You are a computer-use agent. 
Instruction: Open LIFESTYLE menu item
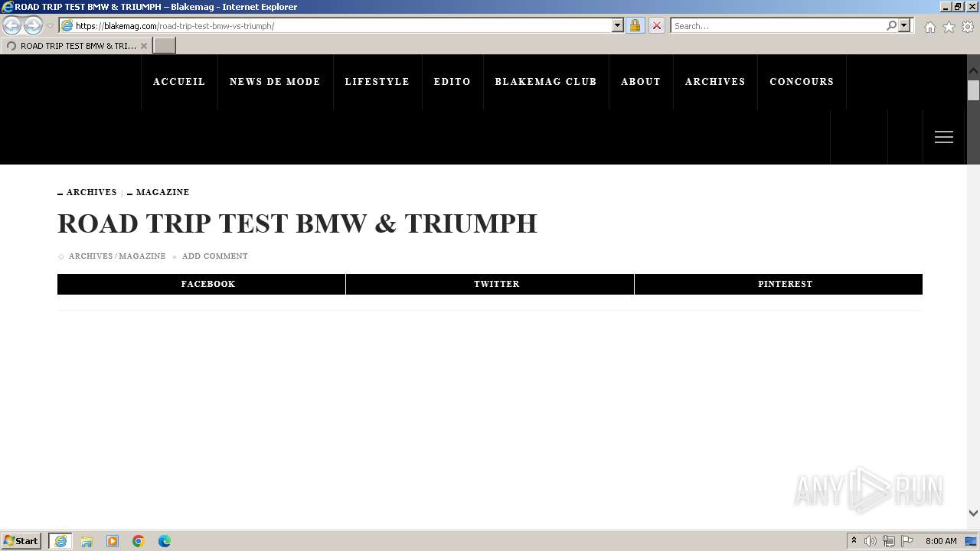377,82
